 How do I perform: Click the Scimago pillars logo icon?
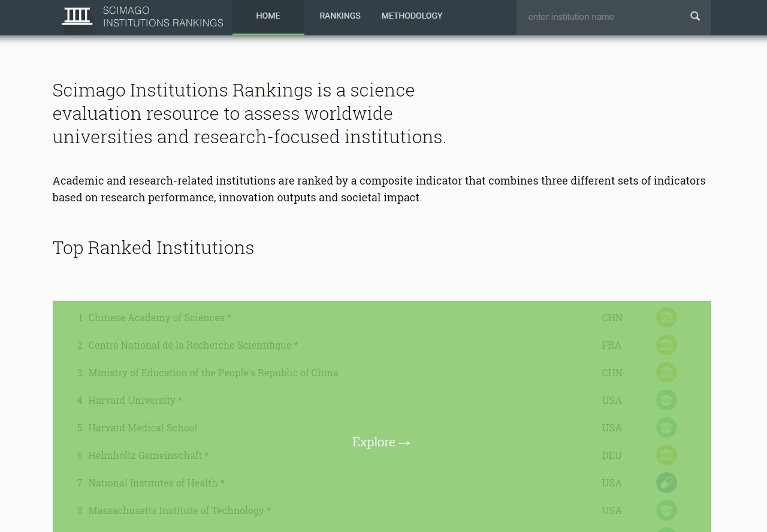[77, 16]
